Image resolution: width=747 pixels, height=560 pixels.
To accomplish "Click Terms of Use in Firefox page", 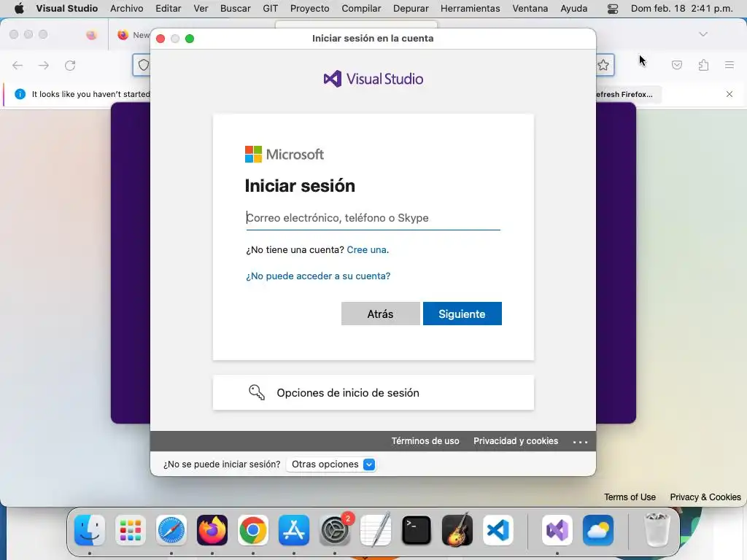I will (630, 497).
